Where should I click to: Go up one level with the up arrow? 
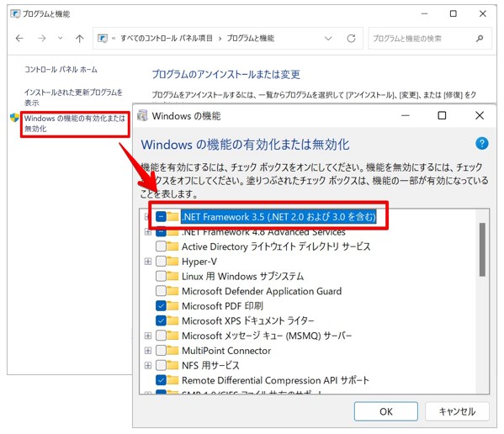click(79, 39)
